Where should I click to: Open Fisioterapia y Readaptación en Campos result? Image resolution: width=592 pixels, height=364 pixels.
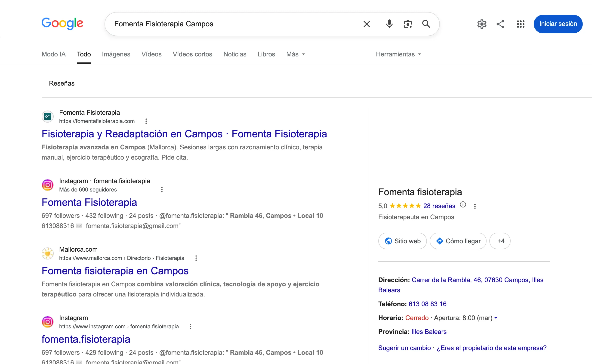(184, 134)
